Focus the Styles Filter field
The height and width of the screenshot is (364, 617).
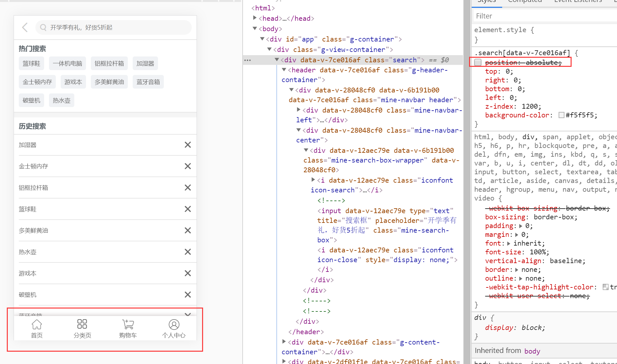coord(545,16)
